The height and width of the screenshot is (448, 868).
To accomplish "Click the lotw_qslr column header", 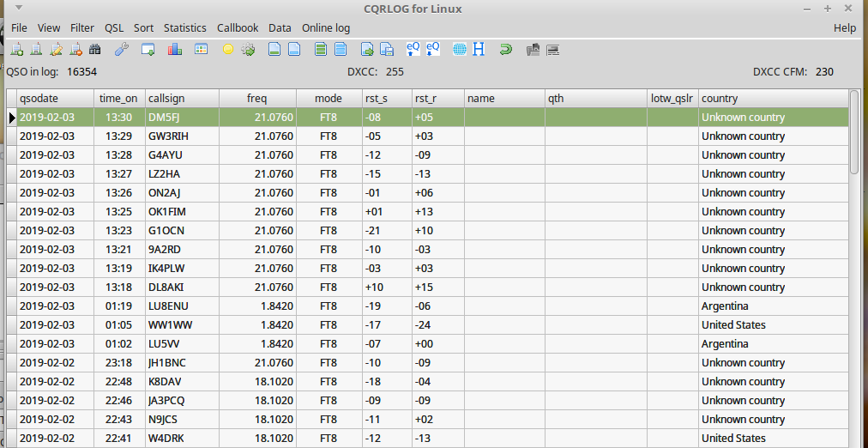I will tap(672, 99).
